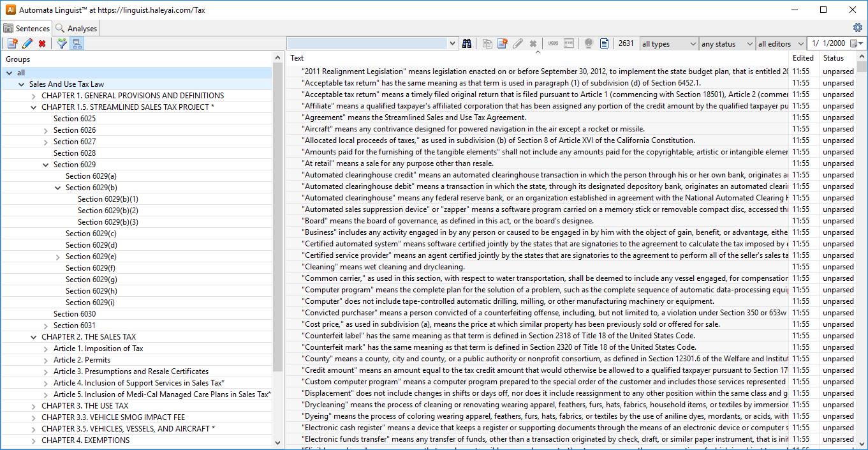
Task: Click the blue document icon
Action: (604, 43)
